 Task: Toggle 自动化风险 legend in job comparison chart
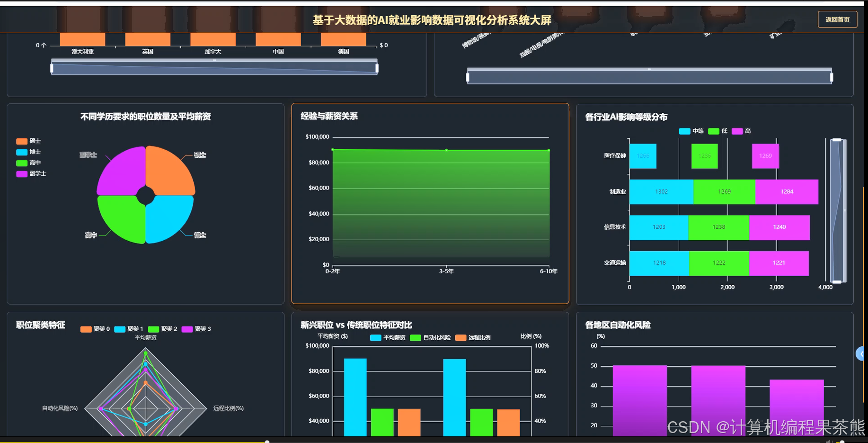pos(430,338)
